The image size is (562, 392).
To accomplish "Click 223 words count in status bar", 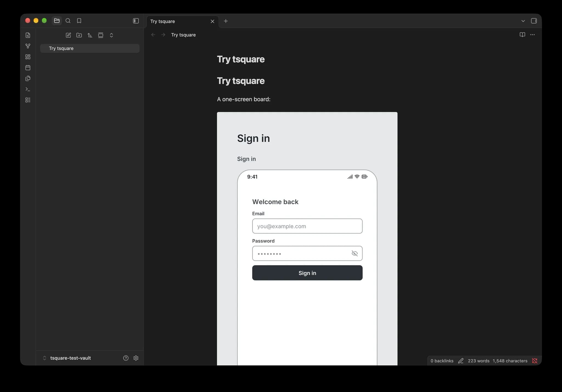I will pos(479,361).
